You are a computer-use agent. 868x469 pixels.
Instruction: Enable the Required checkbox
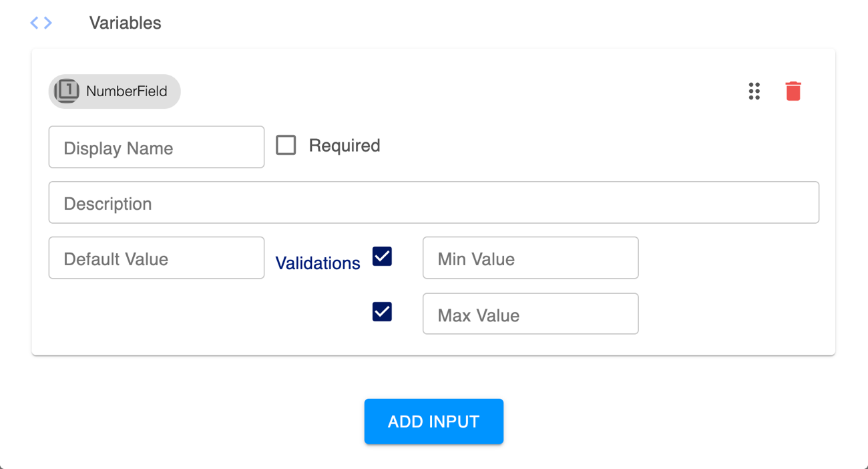click(x=286, y=145)
